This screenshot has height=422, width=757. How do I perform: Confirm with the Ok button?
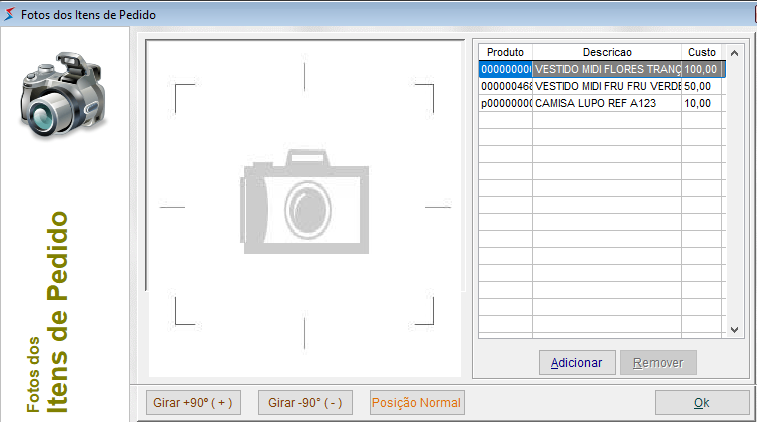(x=701, y=403)
